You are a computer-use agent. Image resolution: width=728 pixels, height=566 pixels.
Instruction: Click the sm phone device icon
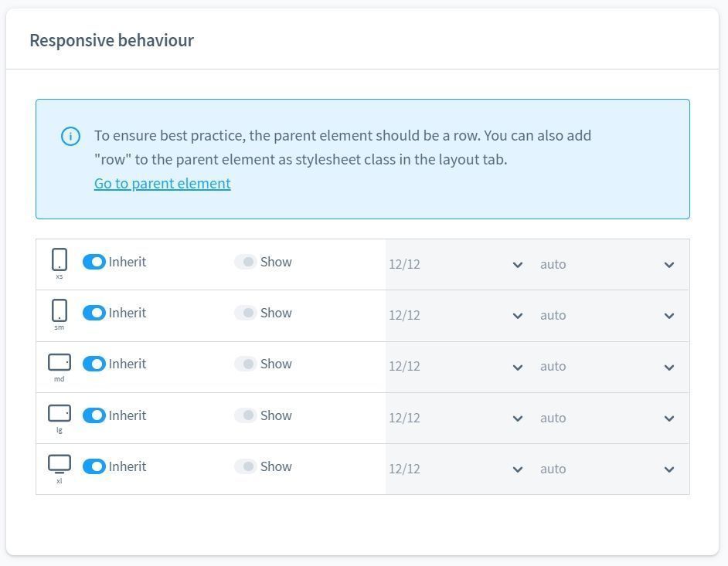pos(60,310)
